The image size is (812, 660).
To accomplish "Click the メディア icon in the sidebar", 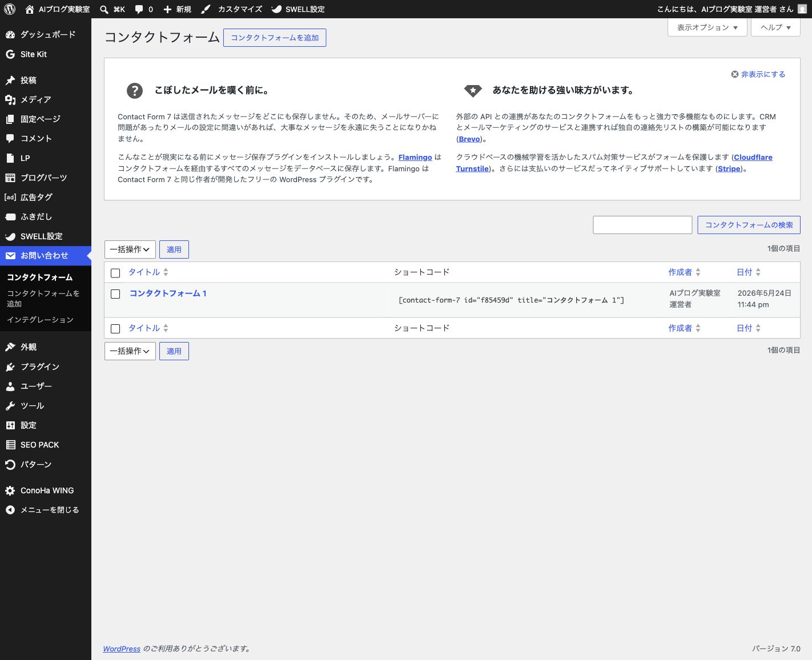I will [x=10, y=100].
